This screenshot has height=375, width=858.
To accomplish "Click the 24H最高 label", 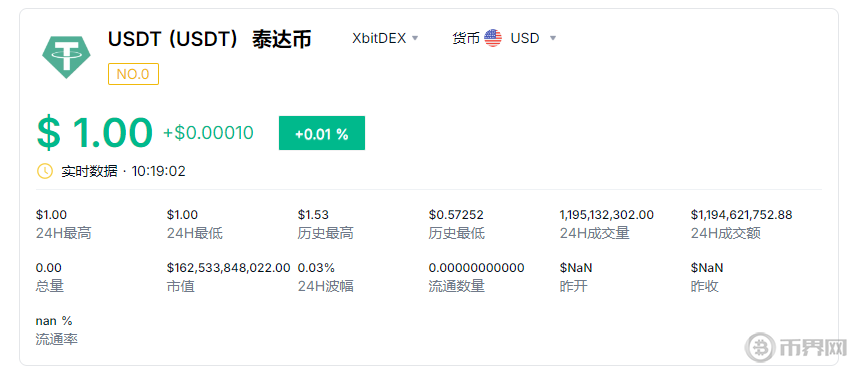I will coord(63,234).
